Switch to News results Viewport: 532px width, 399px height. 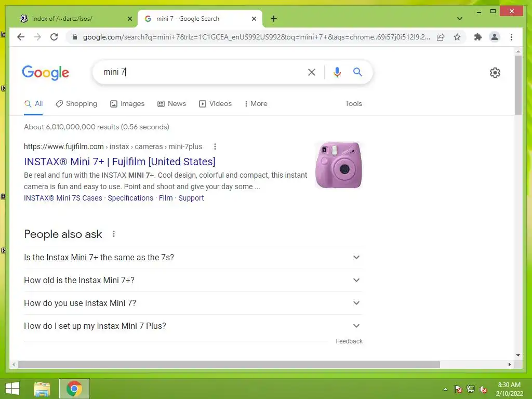(171, 104)
